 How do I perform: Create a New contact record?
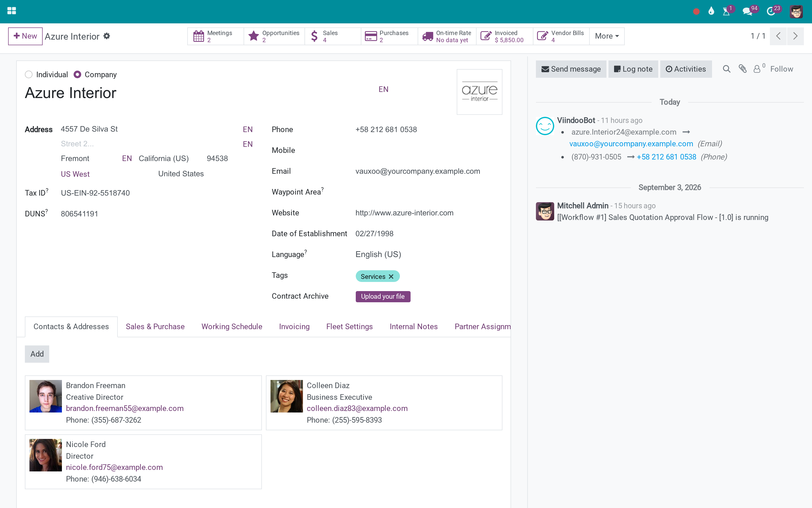pyautogui.click(x=25, y=36)
